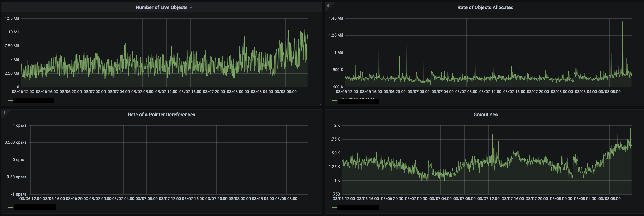Click legend color dash in Number of Live Objects panel
644x216 pixels.
10,100
